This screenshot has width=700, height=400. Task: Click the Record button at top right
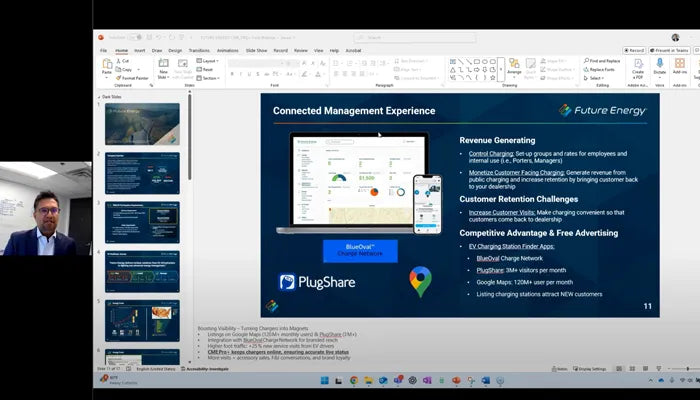click(x=634, y=50)
